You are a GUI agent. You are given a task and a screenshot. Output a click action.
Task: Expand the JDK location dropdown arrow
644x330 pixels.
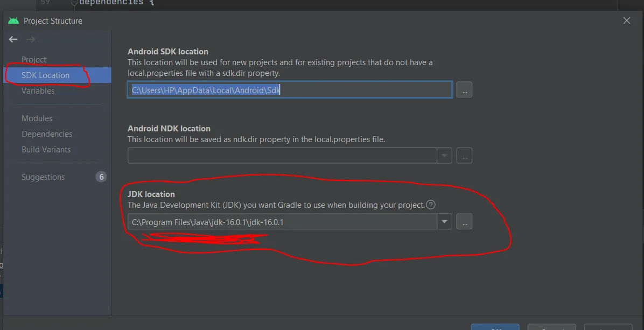click(444, 222)
